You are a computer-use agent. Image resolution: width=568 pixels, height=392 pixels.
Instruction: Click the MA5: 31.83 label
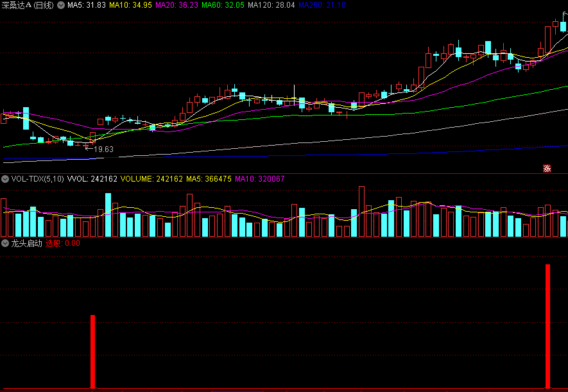click(x=87, y=5)
